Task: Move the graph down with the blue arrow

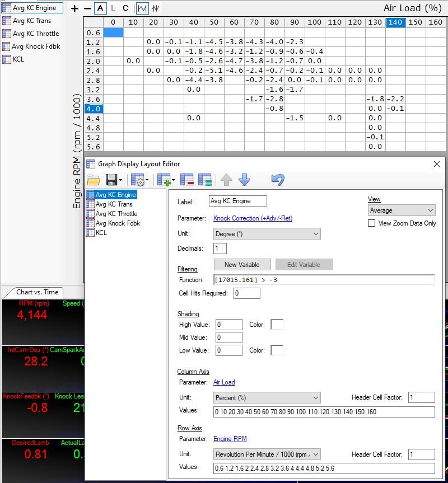Action: pos(244,180)
